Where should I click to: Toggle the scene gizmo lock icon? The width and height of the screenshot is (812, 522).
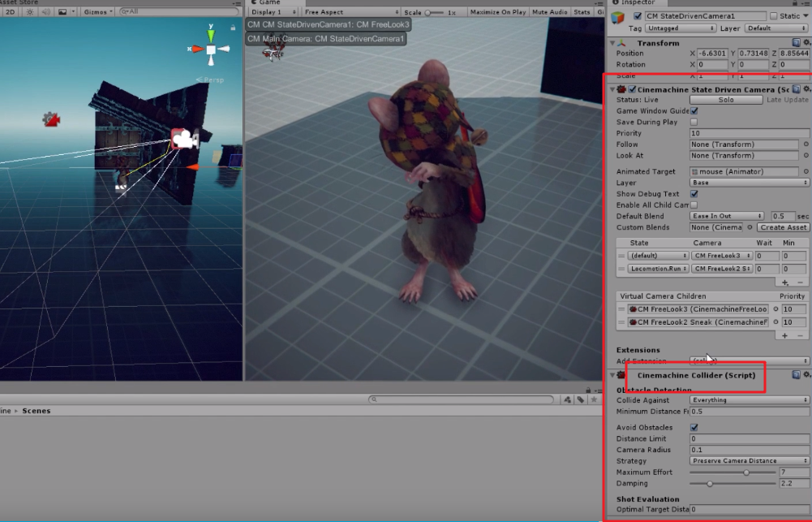(233, 28)
